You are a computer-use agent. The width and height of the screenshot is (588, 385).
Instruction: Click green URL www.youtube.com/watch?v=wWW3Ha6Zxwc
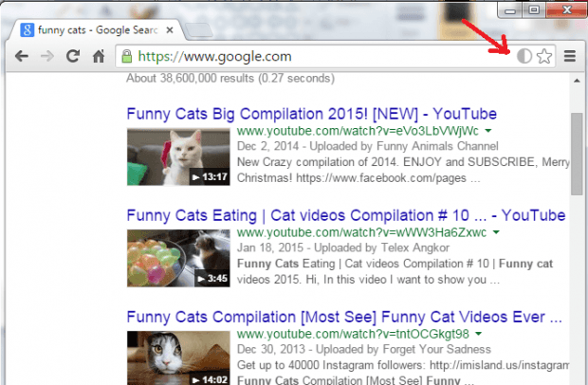(362, 232)
